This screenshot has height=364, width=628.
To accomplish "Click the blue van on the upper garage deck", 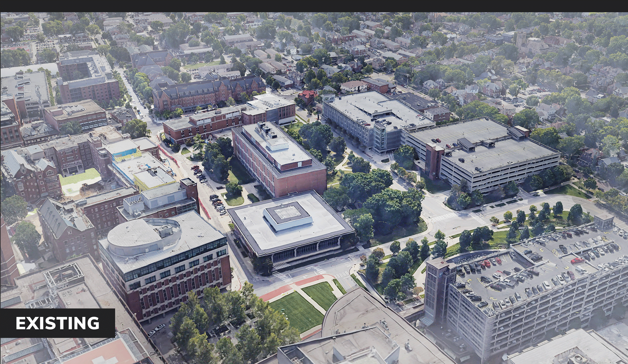I will [x=455, y=144].
